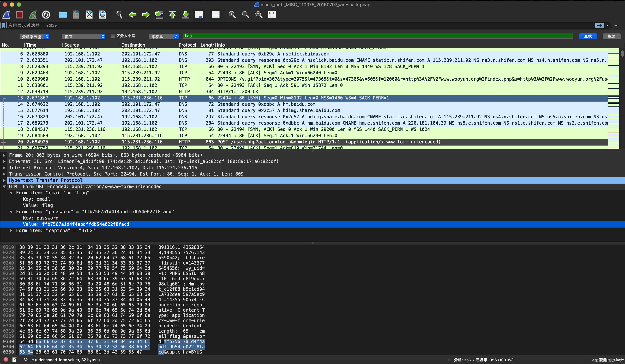The width and height of the screenshot is (625, 364).
Task: Stop the running capture with red square
Action: click(x=20, y=15)
